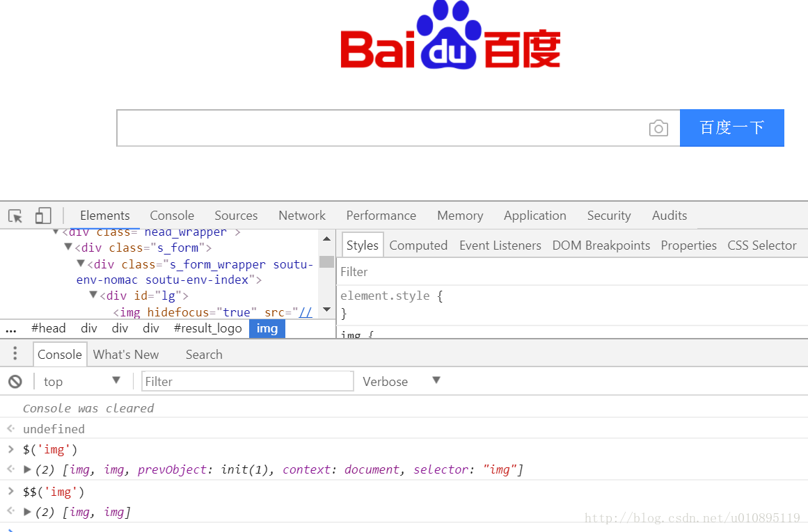This screenshot has width=808, height=532.
Task: Collapse the div id lg node
Action: (x=93, y=295)
